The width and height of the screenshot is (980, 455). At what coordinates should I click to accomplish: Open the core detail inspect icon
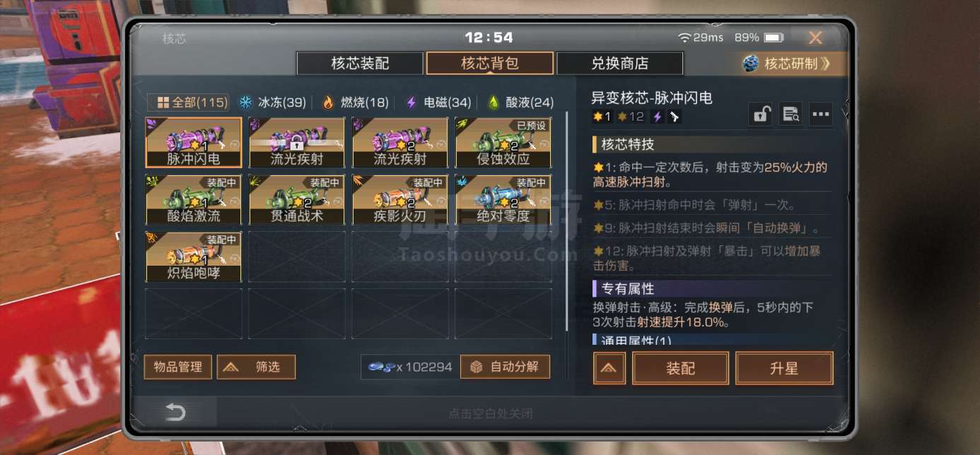click(x=791, y=114)
